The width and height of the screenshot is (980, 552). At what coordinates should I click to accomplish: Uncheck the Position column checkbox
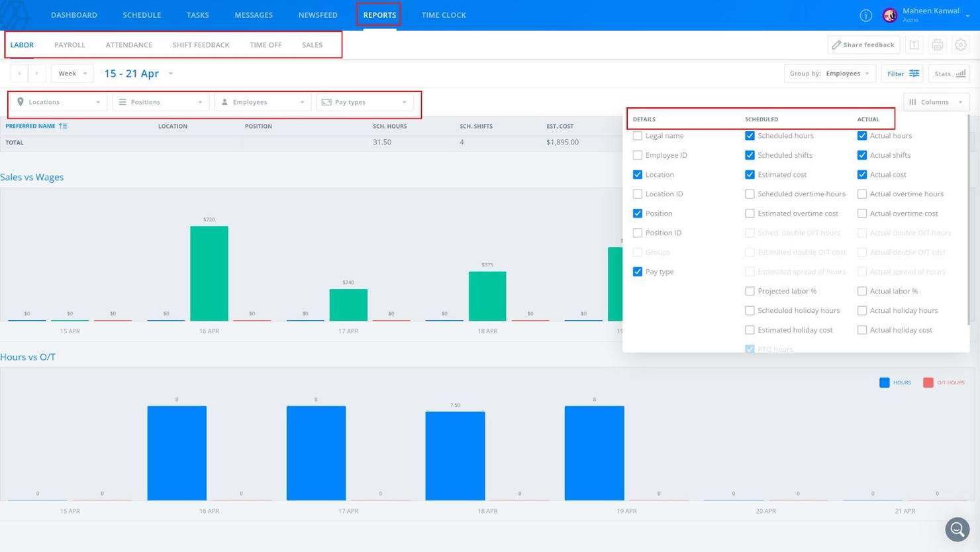638,213
